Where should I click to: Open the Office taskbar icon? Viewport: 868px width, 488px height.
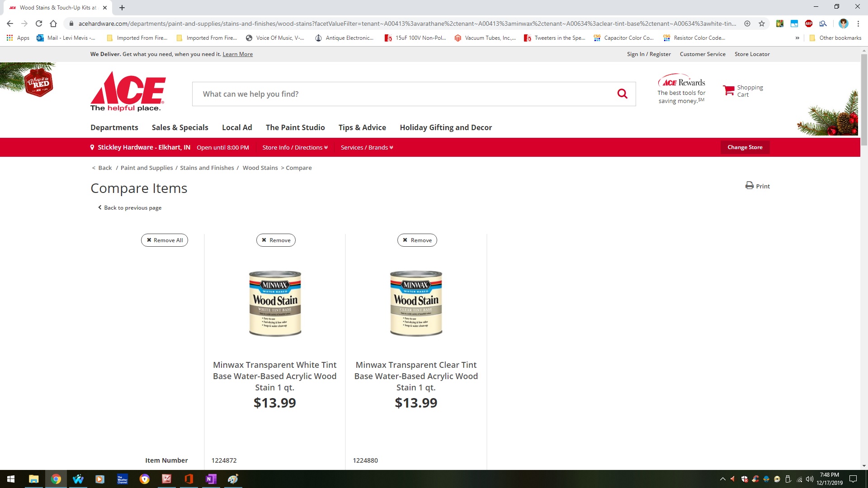pyautogui.click(x=189, y=479)
